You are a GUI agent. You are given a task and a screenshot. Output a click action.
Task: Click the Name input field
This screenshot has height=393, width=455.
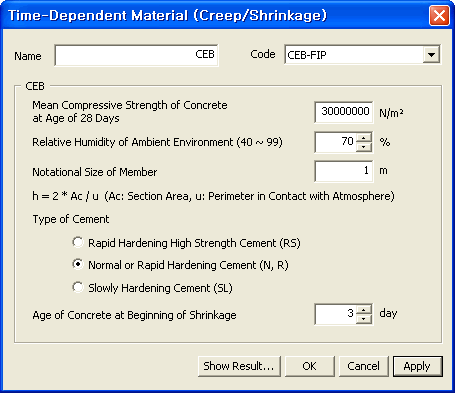(x=136, y=55)
